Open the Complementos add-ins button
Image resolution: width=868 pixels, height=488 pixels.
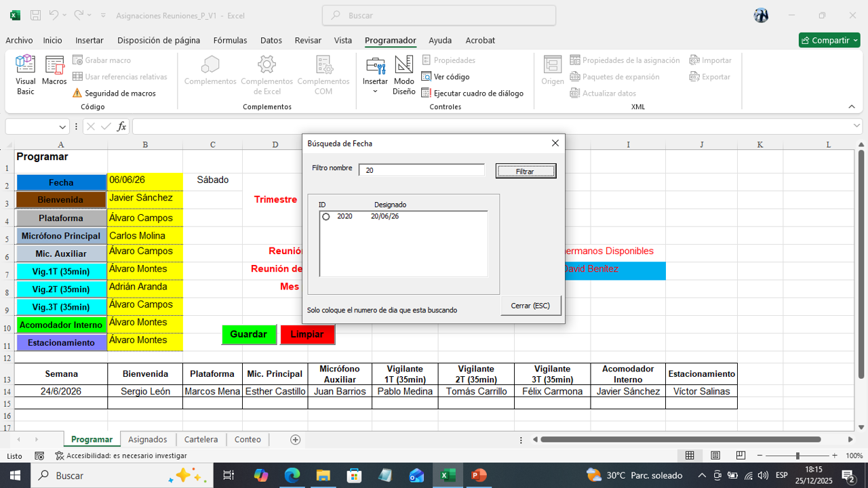click(210, 70)
